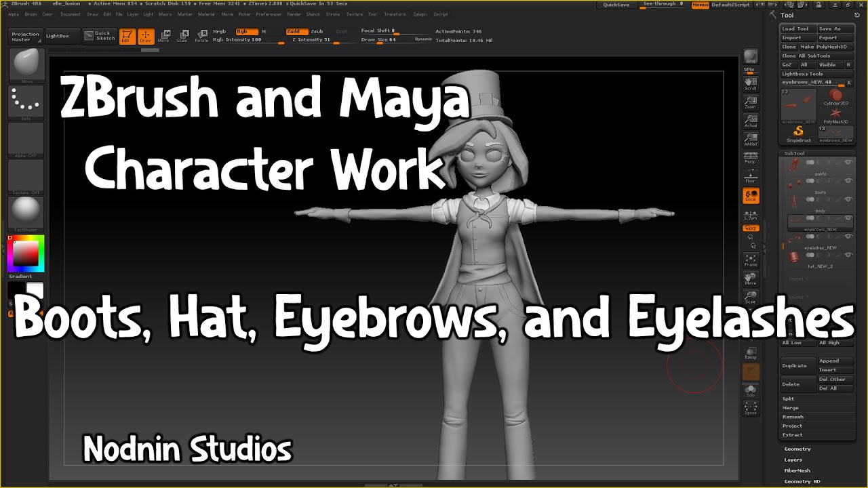Click the Duplicate subtool button

coord(798,365)
